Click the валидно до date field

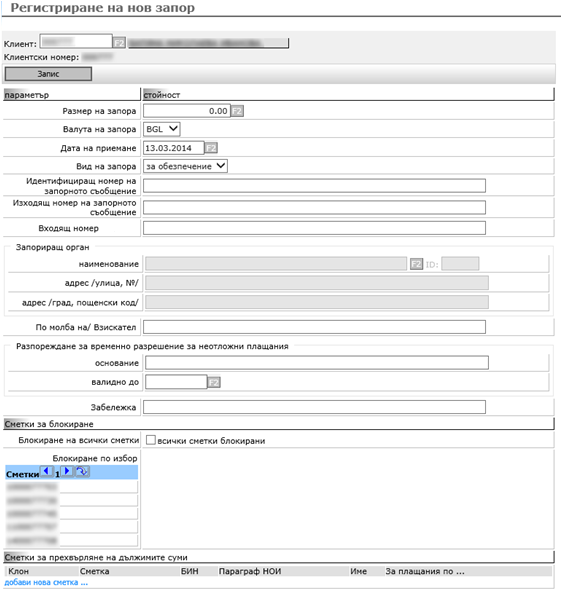(176, 382)
